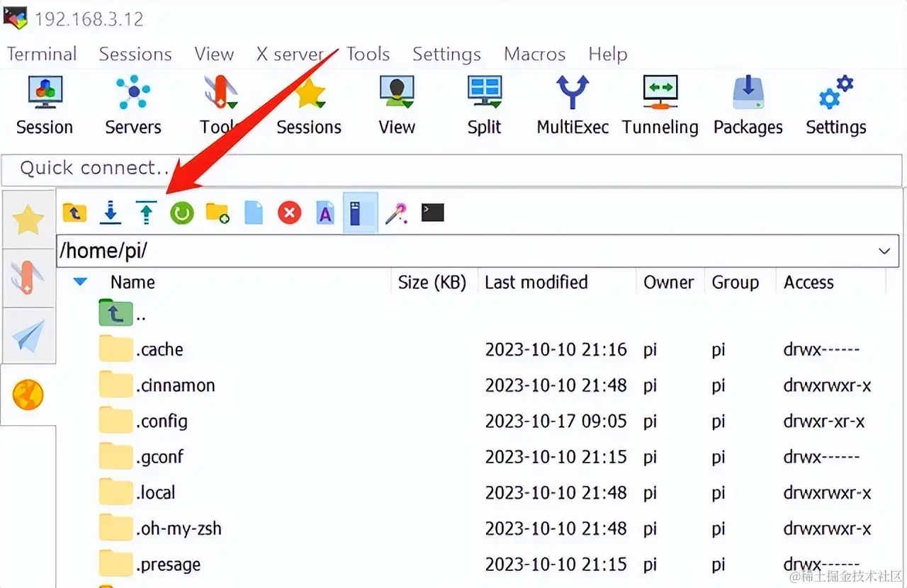Open the Sessions menu
907x588 pixels.
click(x=135, y=55)
